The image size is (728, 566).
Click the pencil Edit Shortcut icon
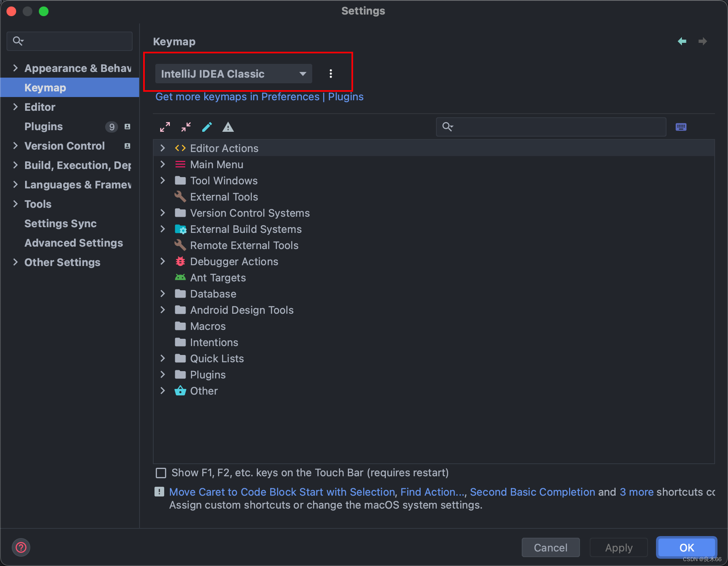pyautogui.click(x=207, y=127)
